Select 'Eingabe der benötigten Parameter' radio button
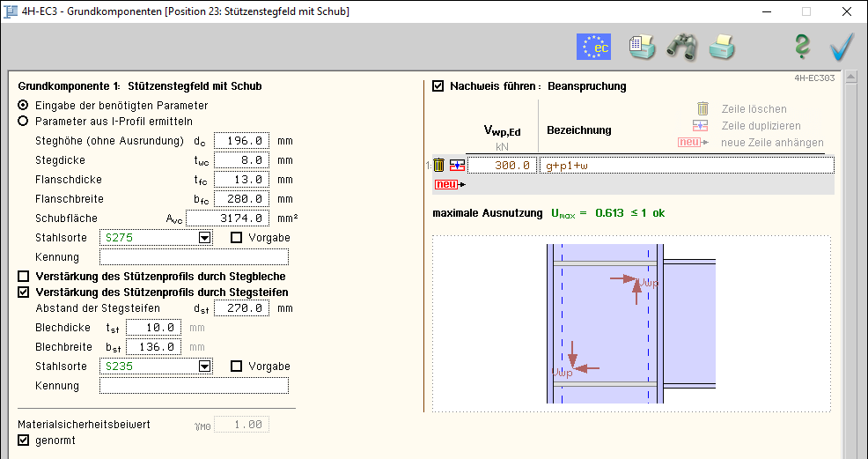This screenshot has width=868, height=459. pyautogui.click(x=24, y=105)
